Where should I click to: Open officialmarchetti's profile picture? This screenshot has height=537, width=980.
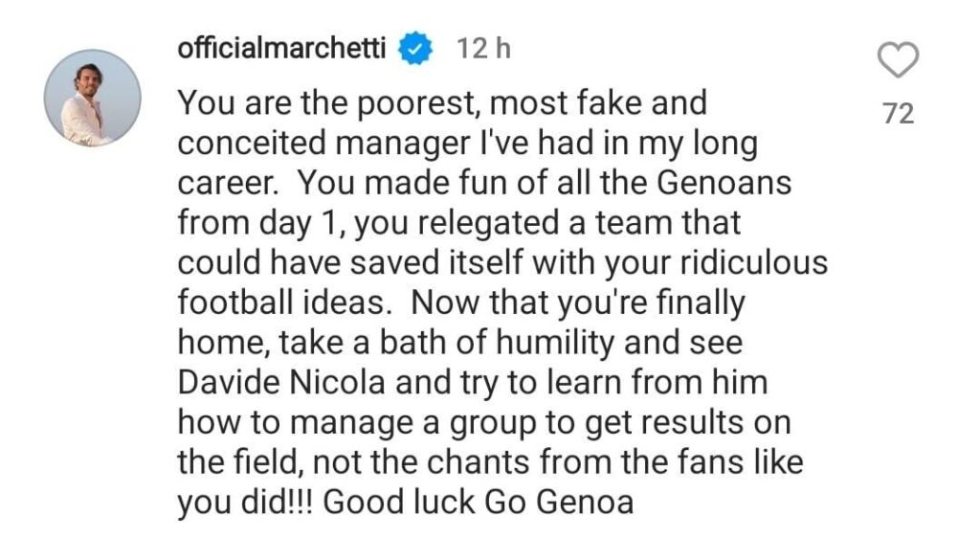point(93,98)
